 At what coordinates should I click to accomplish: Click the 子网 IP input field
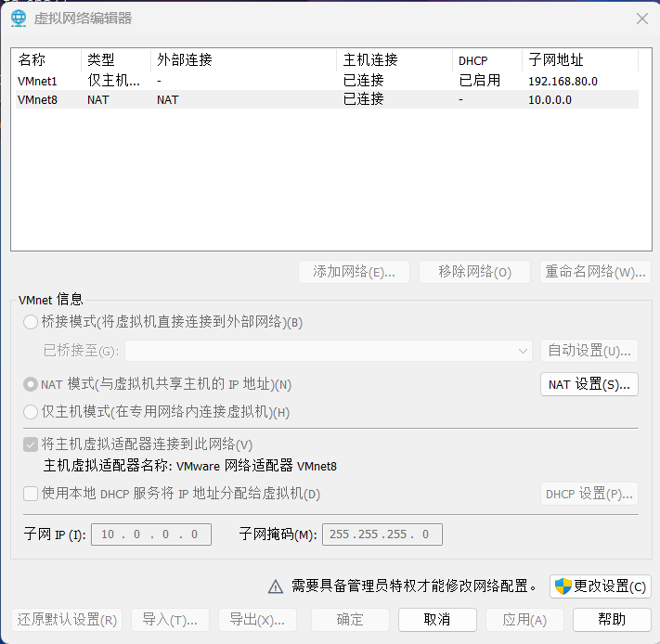[150, 535]
